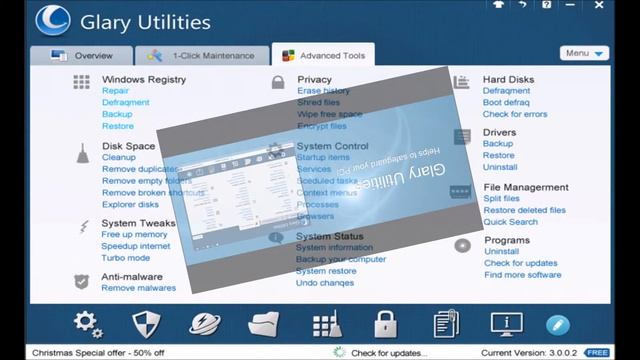
Task: Switch to the Overview tab
Action: tap(82, 56)
